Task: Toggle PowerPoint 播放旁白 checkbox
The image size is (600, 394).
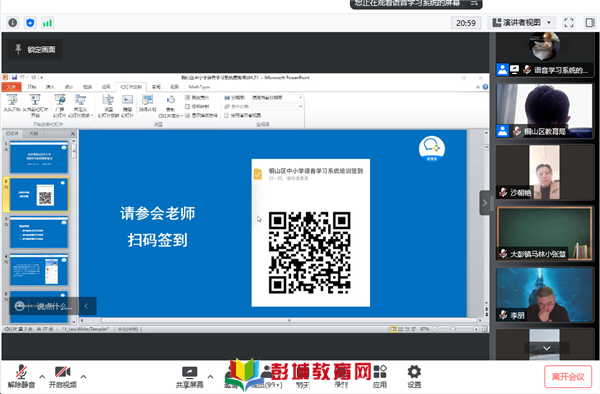Action: click(187, 98)
